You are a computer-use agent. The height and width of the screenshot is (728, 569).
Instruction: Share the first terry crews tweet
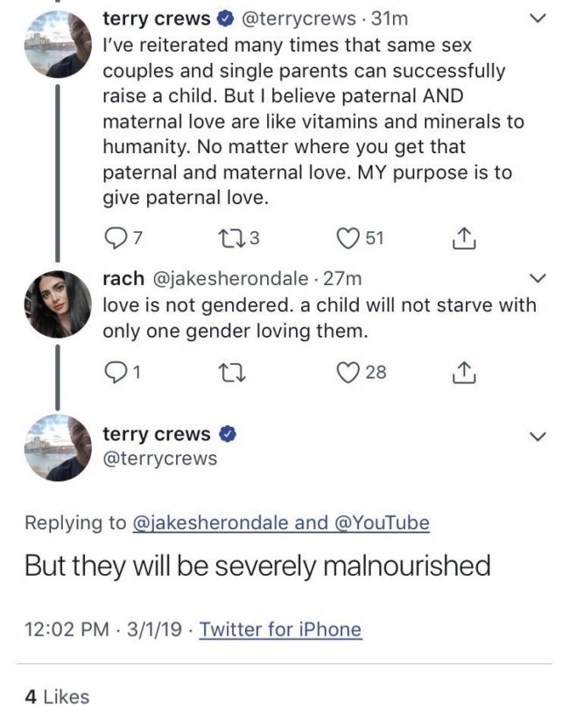point(464,238)
